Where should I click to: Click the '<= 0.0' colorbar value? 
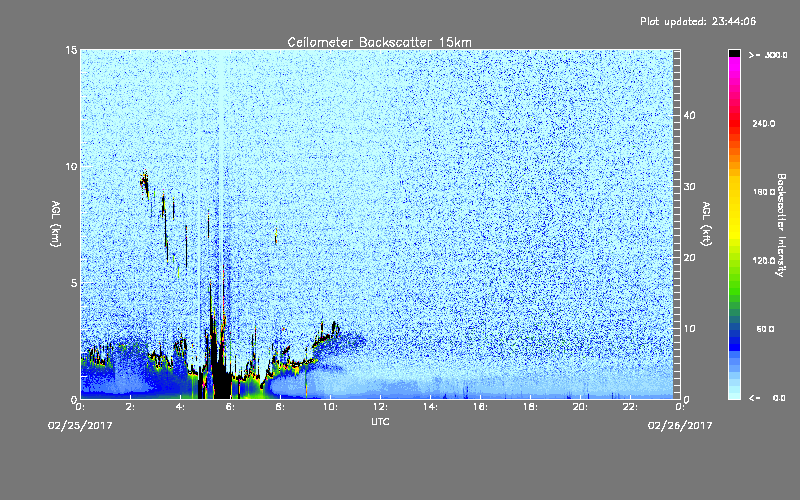coord(768,397)
